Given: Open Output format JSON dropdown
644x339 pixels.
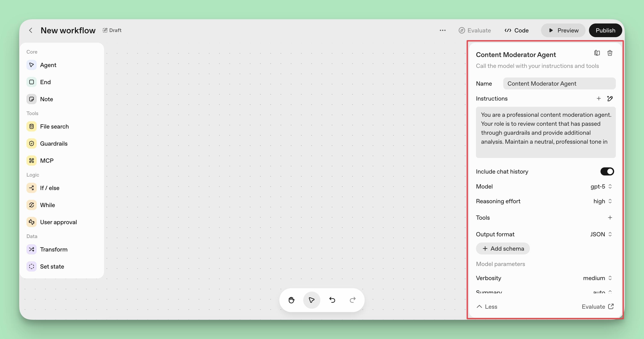Looking at the screenshot, I should [x=601, y=234].
